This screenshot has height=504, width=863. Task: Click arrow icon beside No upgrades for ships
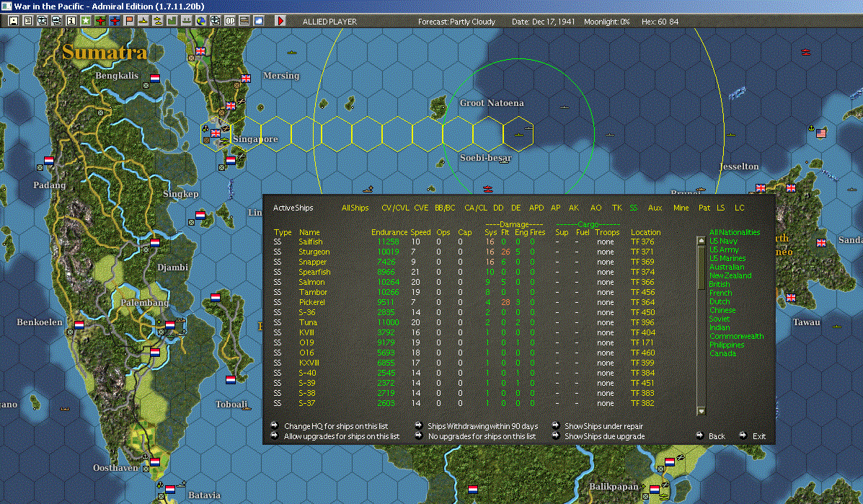pos(418,436)
